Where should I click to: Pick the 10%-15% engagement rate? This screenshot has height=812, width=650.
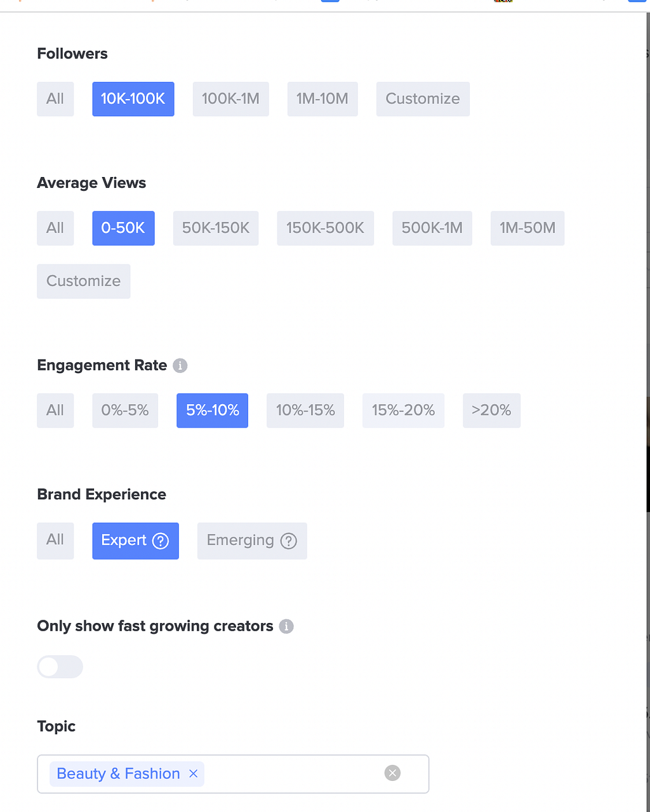(305, 410)
